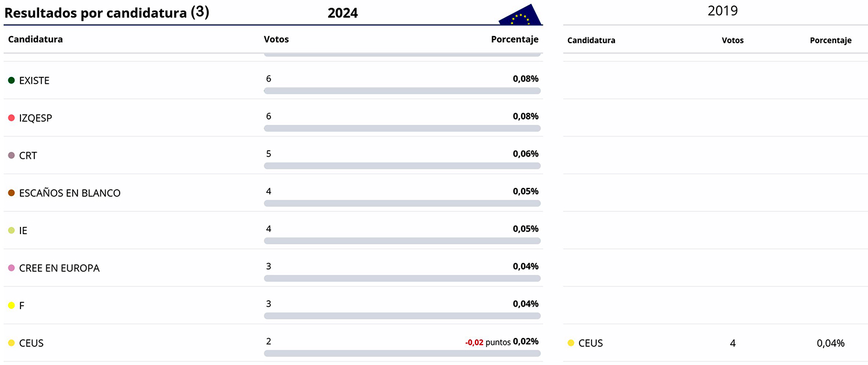
Task: Click the brown ESCAÑOS EN BLANCO dot
Action: (x=11, y=193)
